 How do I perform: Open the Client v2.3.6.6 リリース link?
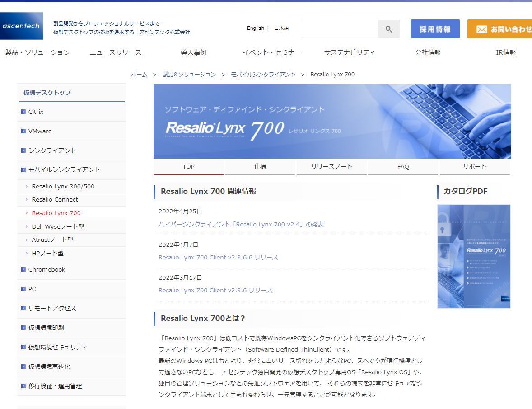coord(218,257)
